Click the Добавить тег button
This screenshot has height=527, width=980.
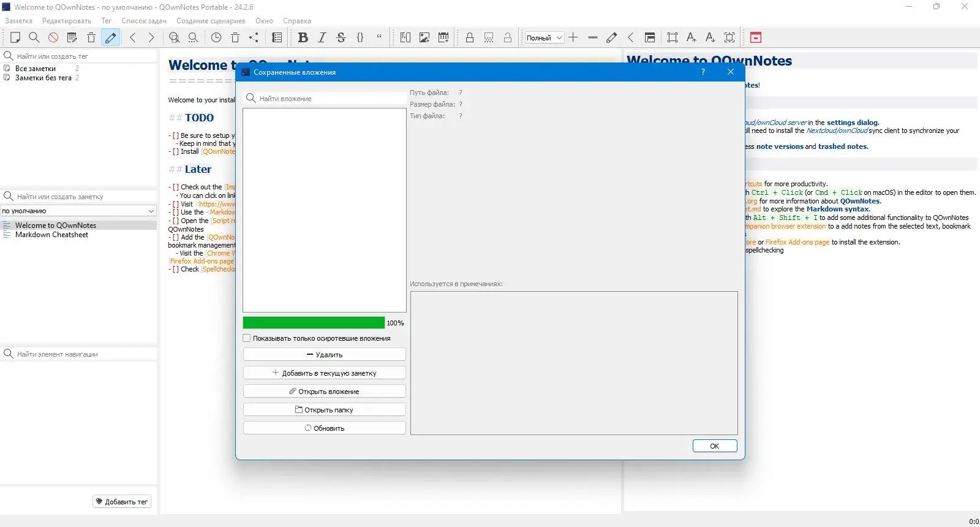pyautogui.click(x=122, y=501)
